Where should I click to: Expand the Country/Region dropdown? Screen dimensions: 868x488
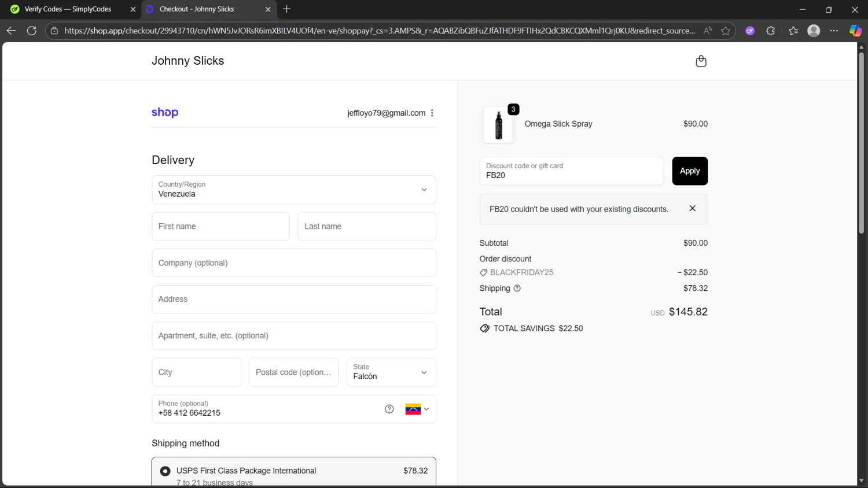point(294,190)
